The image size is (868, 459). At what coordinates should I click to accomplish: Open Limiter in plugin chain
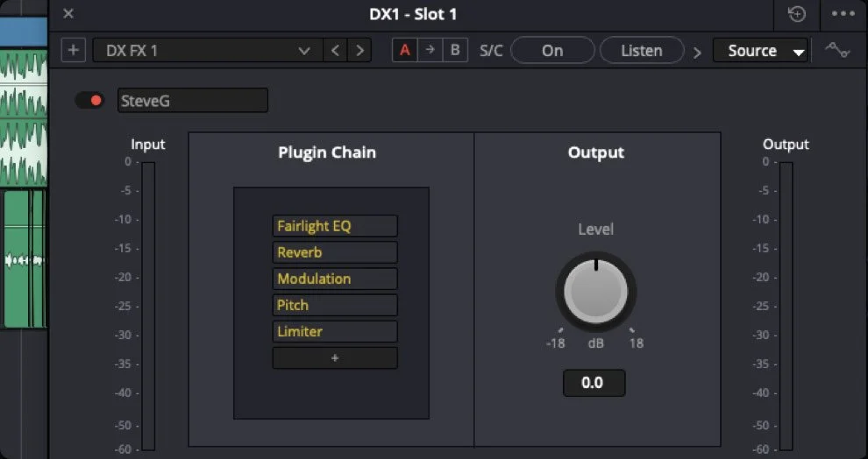pyautogui.click(x=335, y=332)
